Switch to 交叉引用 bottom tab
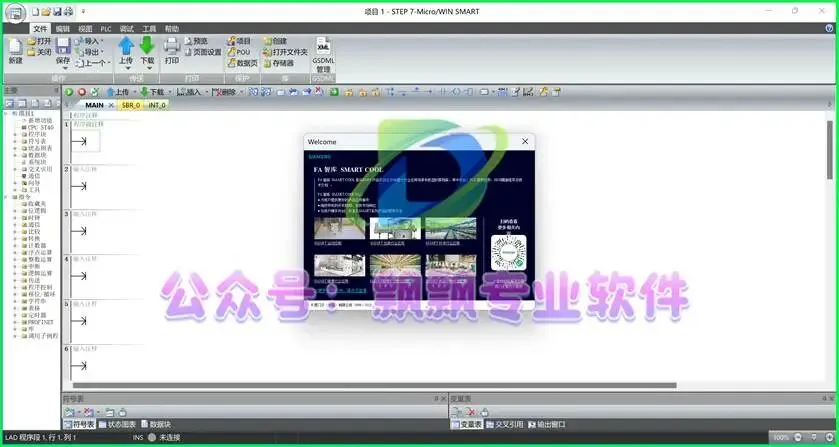The width and height of the screenshot is (839, 447). (x=505, y=425)
